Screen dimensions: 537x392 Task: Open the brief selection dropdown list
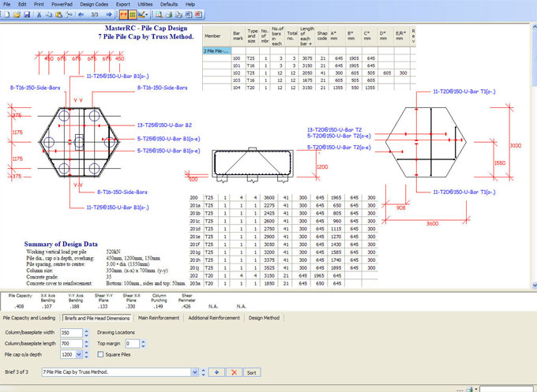click(x=194, y=372)
